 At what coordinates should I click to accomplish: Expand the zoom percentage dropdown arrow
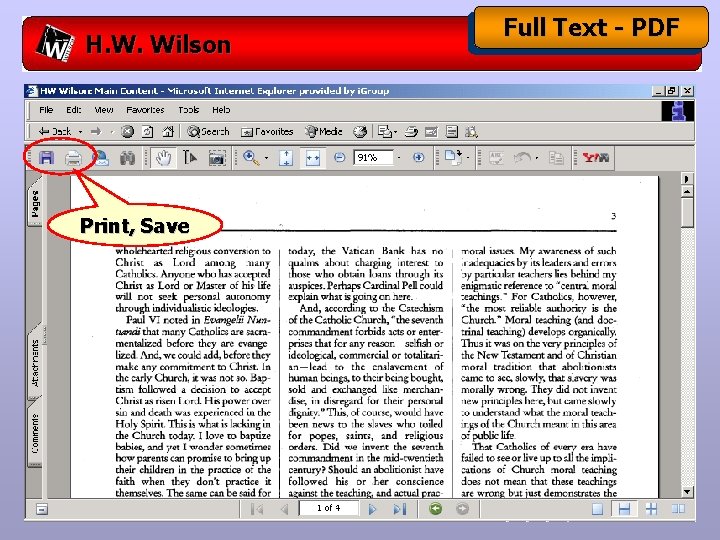click(x=399, y=158)
